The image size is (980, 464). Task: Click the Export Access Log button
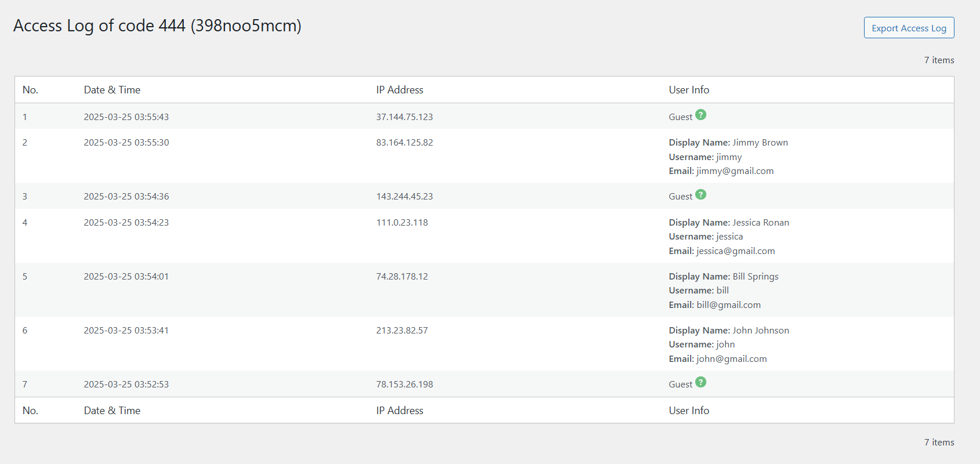pyautogui.click(x=909, y=28)
